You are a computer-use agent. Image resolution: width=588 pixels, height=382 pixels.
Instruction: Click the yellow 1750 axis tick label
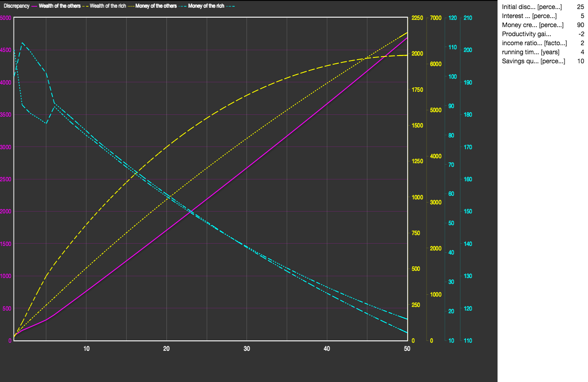pyautogui.click(x=417, y=90)
